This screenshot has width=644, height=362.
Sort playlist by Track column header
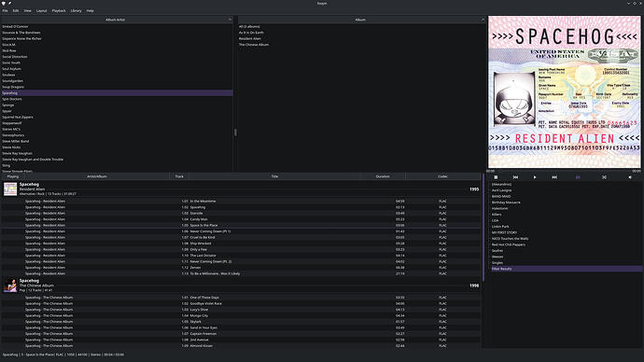tap(179, 176)
